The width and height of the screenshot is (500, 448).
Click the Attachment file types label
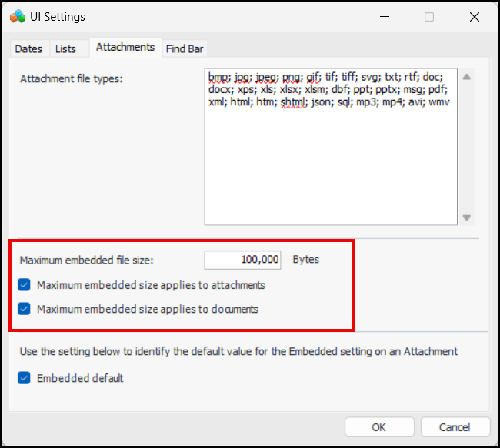(71, 78)
